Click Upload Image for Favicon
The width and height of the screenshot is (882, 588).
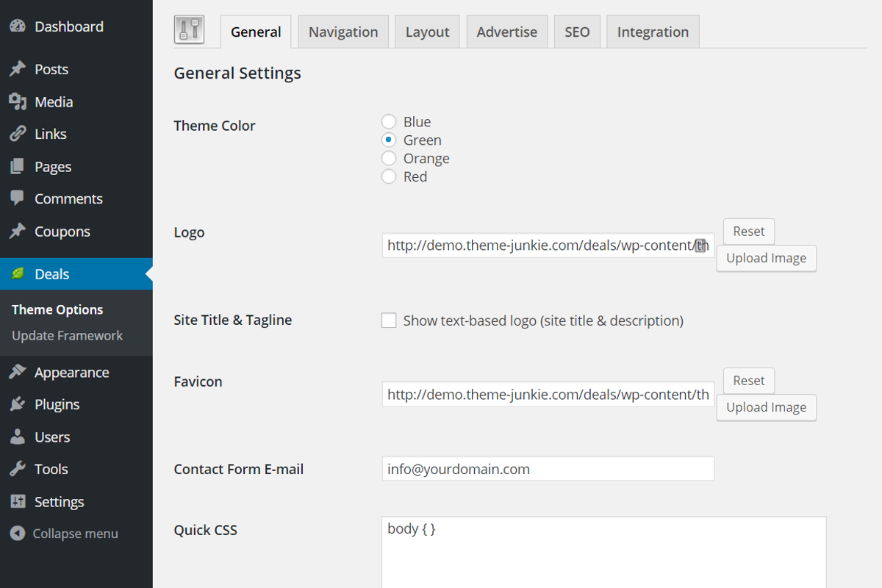[767, 407]
